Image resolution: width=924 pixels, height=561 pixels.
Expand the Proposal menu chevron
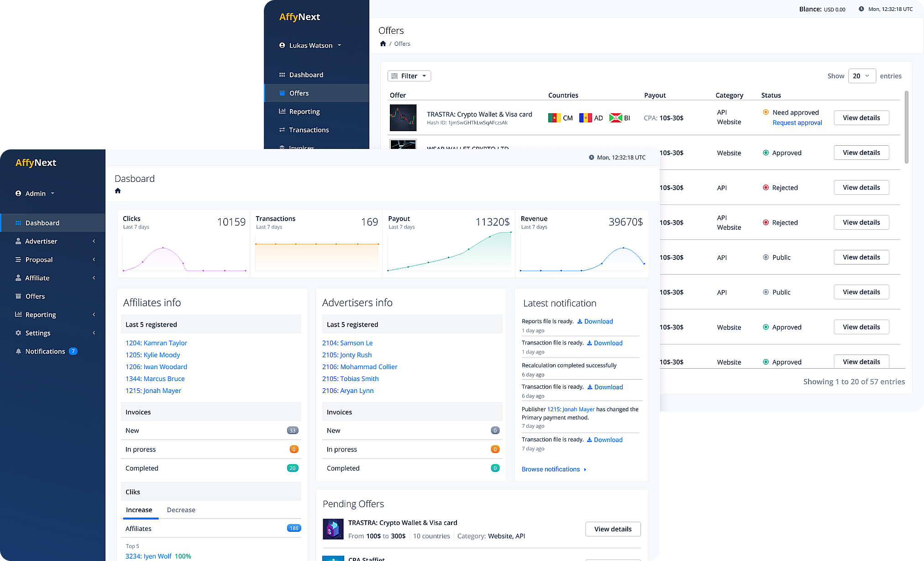point(94,259)
